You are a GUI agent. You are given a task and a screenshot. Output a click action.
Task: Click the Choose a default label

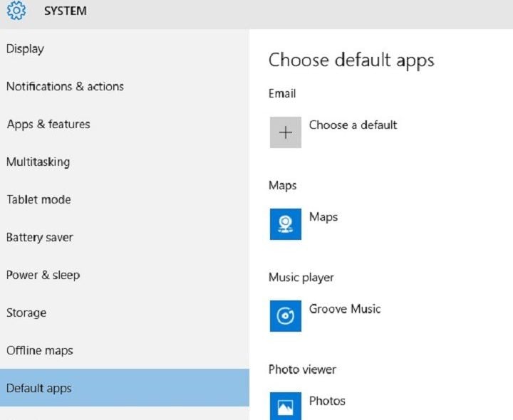353,125
